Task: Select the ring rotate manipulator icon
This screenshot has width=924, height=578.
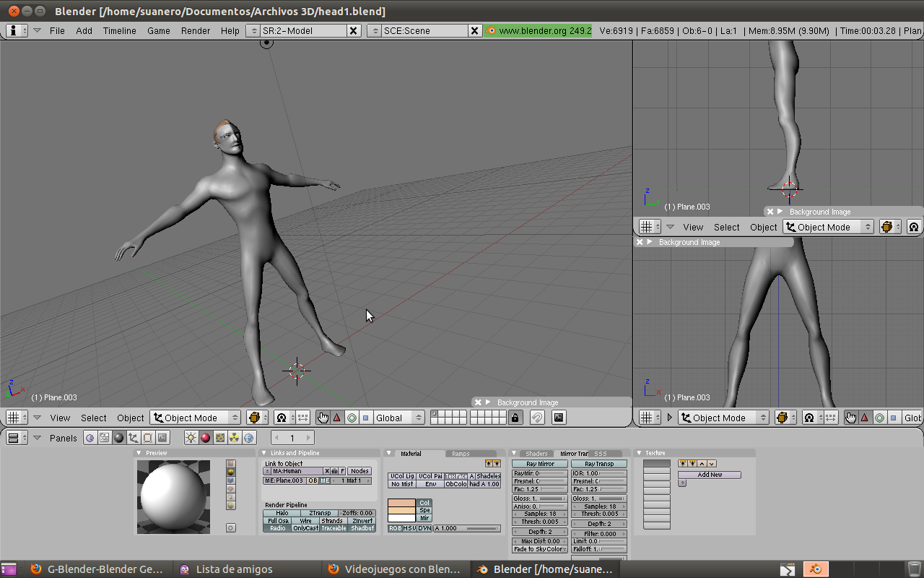Action: tap(352, 418)
